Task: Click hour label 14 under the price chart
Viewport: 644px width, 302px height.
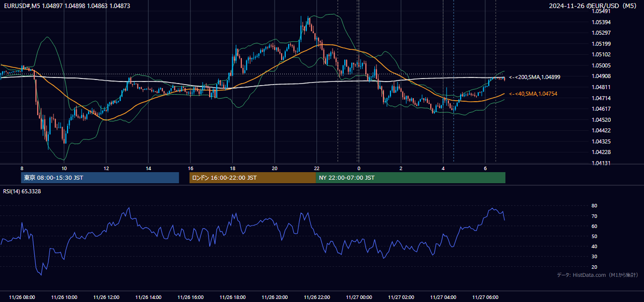Action: click(x=148, y=168)
